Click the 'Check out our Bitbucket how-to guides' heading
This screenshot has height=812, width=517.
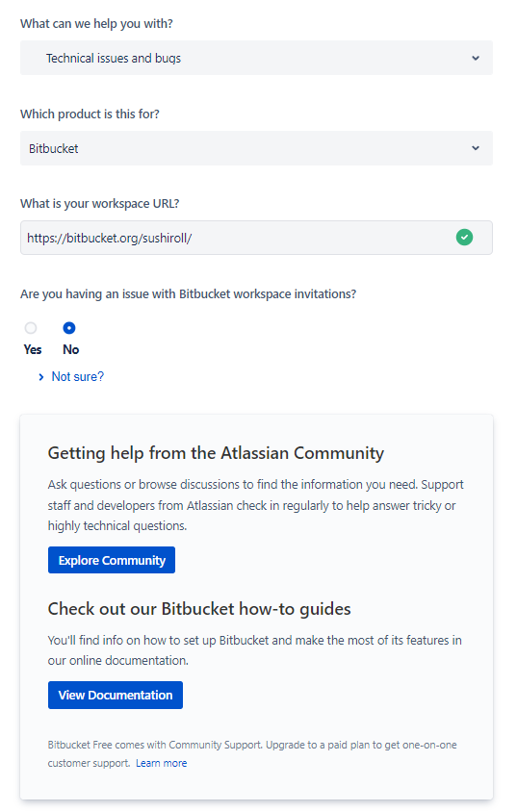click(199, 609)
